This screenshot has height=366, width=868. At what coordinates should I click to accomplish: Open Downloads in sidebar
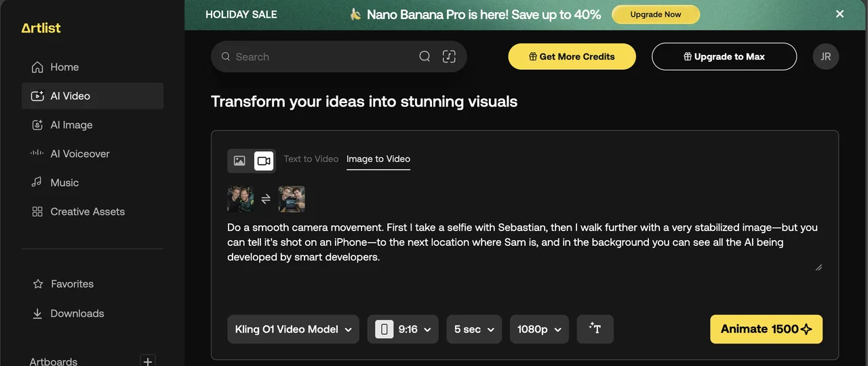pyautogui.click(x=92, y=314)
